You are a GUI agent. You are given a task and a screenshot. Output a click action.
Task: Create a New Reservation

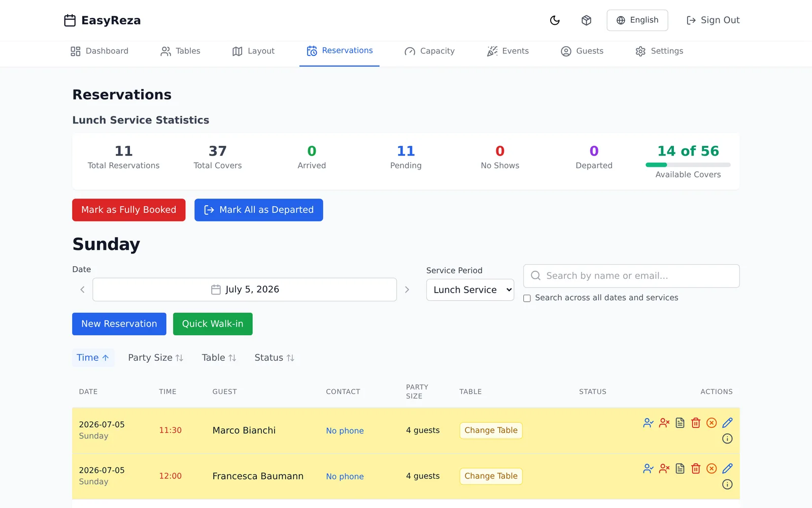point(119,324)
